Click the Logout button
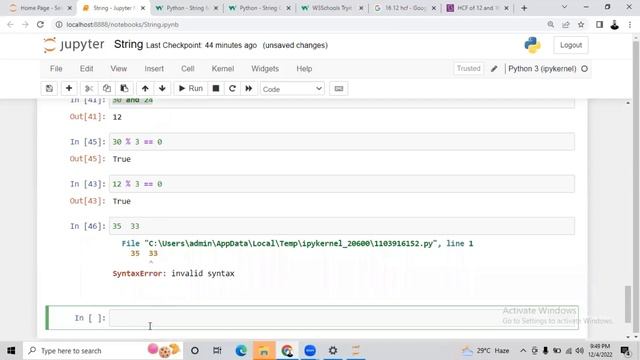Viewport: 640px width, 360px height. 571,45
